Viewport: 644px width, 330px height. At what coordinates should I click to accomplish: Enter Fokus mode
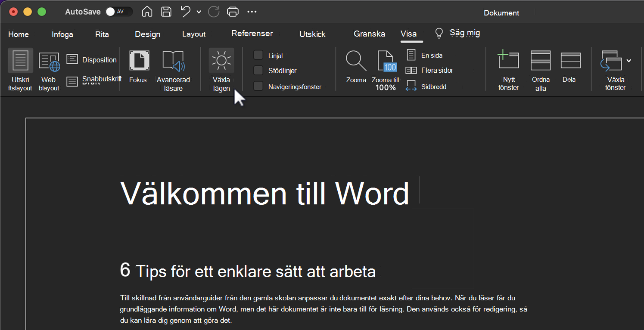point(138,67)
